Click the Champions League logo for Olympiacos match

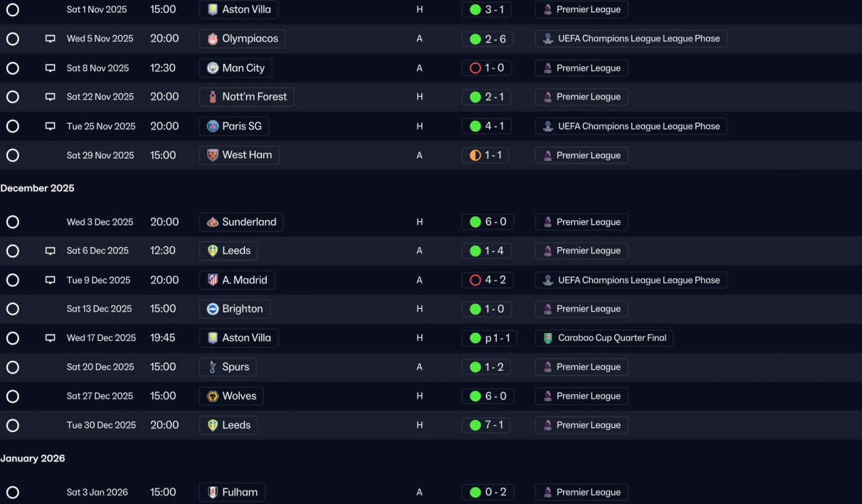click(x=548, y=39)
